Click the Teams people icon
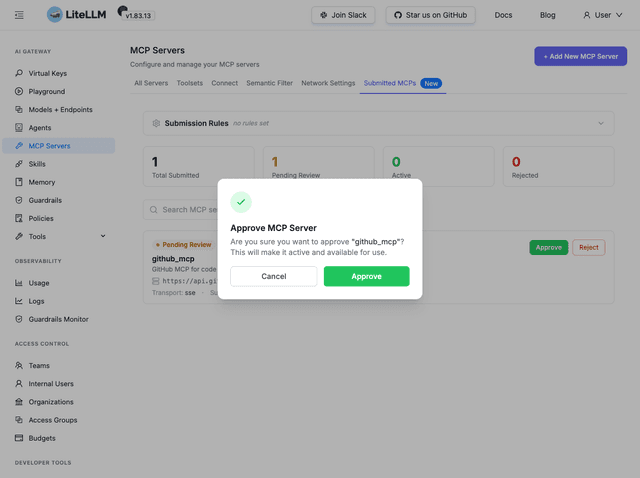The image size is (640, 478). [x=19, y=365]
